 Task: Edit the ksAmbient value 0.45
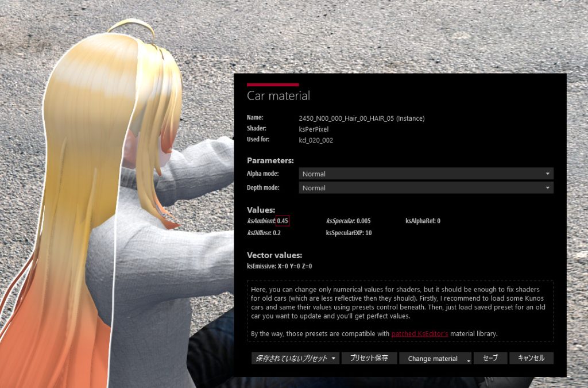click(283, 221)
